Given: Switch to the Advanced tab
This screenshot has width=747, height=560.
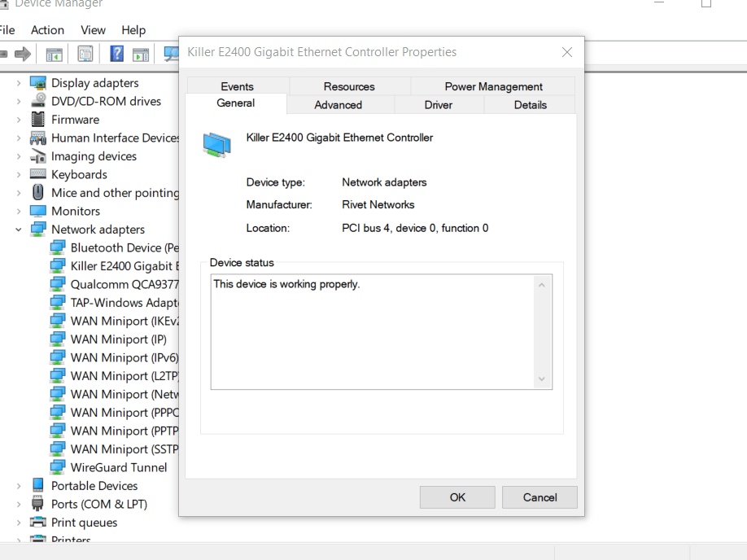Looking at the screenshot, I should point(339,104).
